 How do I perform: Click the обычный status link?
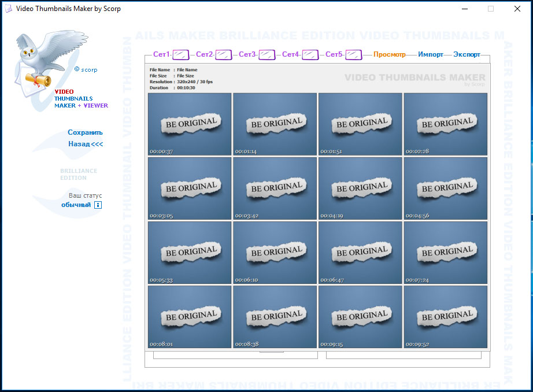[76, 205]
